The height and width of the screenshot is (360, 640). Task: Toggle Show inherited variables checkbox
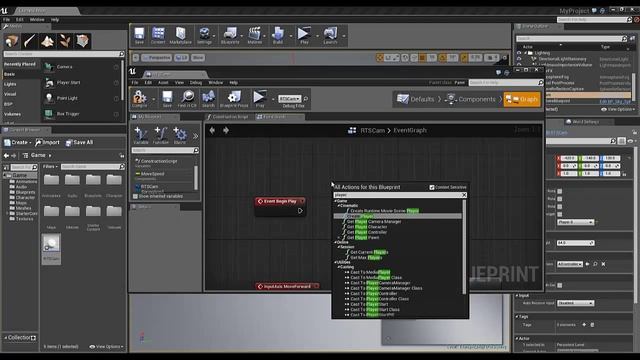[x=135, y=196]
